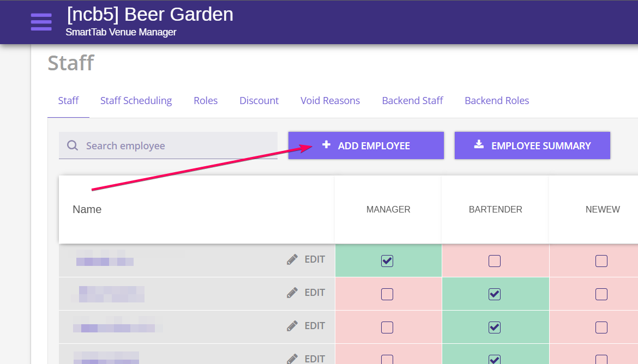The image size is (638, 364).
Task: Uncheck Manager role for first employee
Action: pyautogui.click(x=387, y=261)
